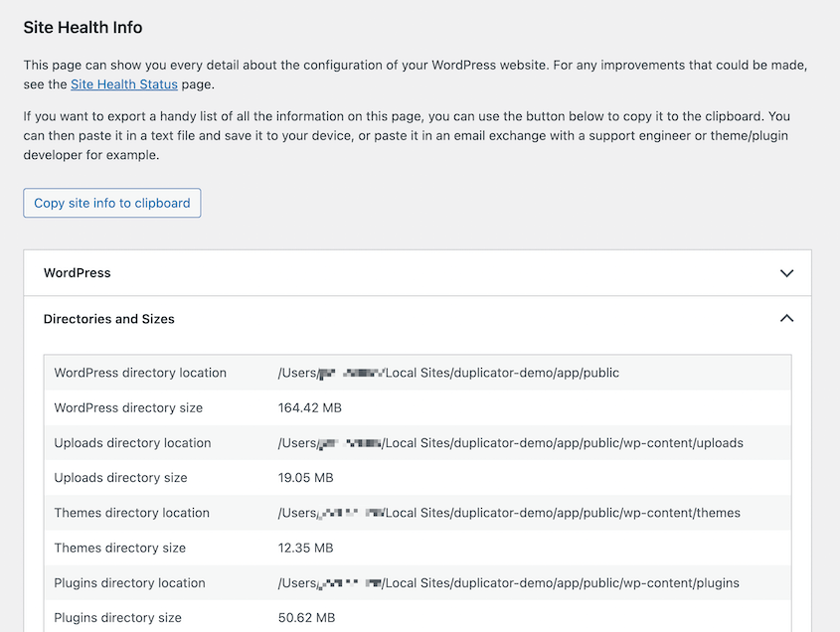Image resolution: width=840 pixels, height=632 pixels.
Task: Select the Site Health Info page title
Action: click(x=84, y=27)
